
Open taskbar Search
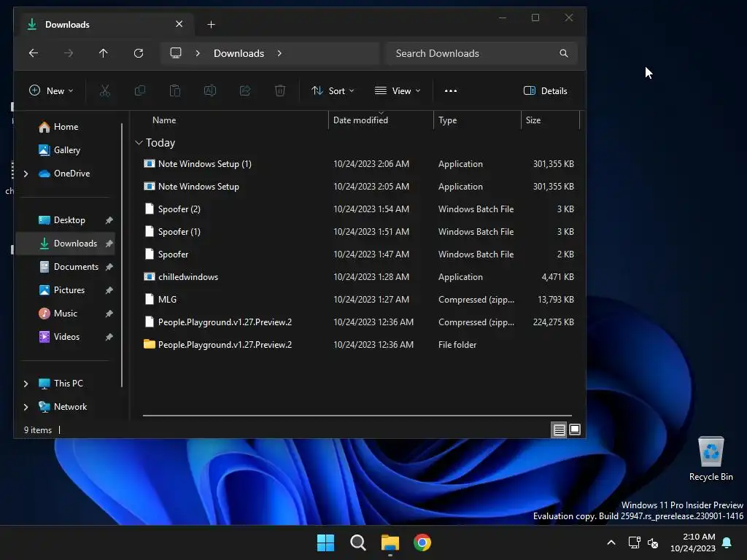357,542
